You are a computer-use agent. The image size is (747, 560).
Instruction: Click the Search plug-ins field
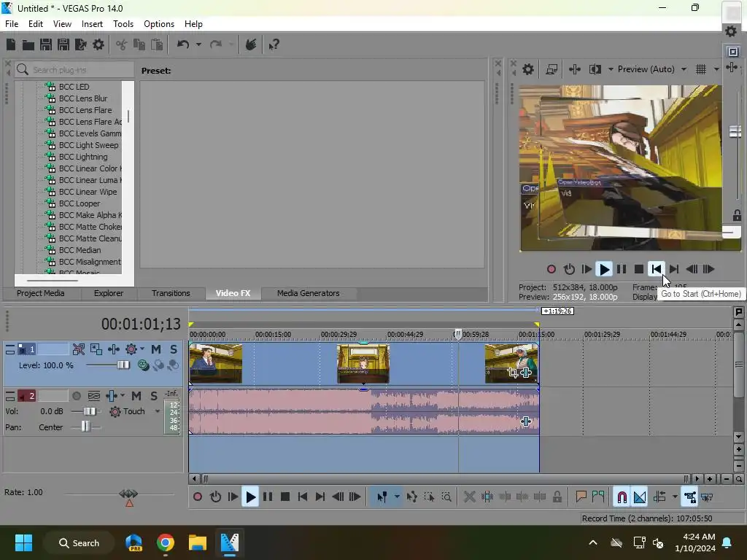click(x=74, y=70)
